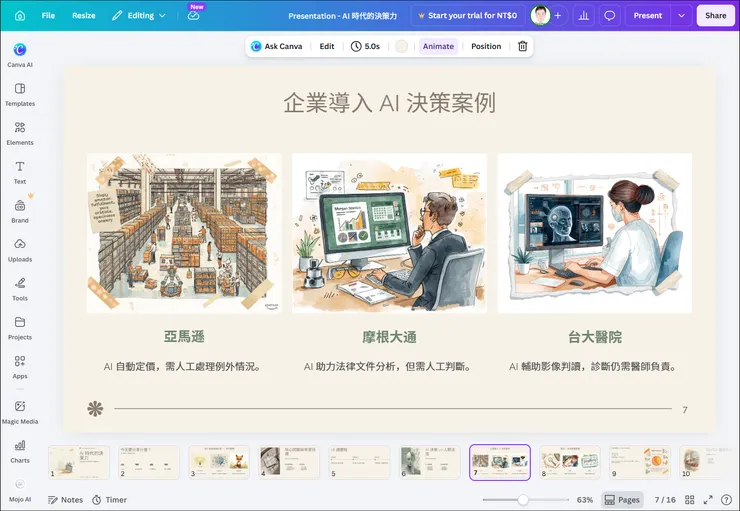Open slide 1 thumbnail
The width and height of the screenshot is (740, 511).
point(79,462)
